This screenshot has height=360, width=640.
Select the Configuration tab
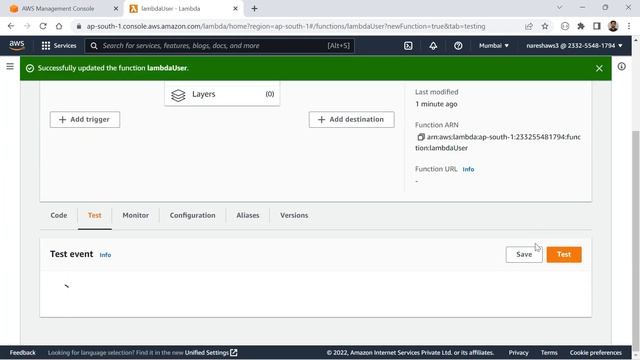coord(192,215)
